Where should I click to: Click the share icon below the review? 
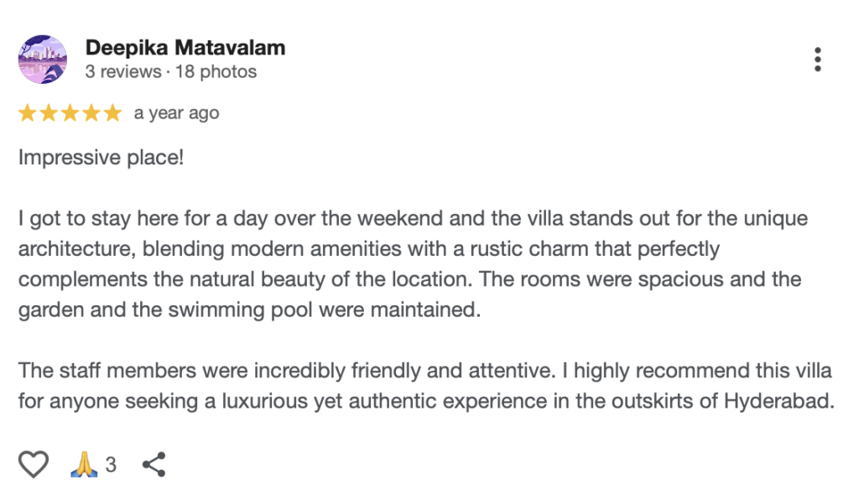point(154,464)
